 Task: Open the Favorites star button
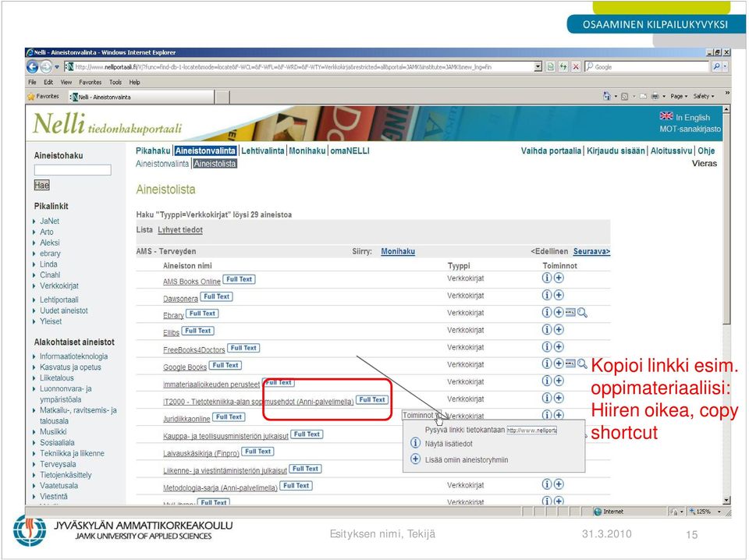click(x=44, y=97)
